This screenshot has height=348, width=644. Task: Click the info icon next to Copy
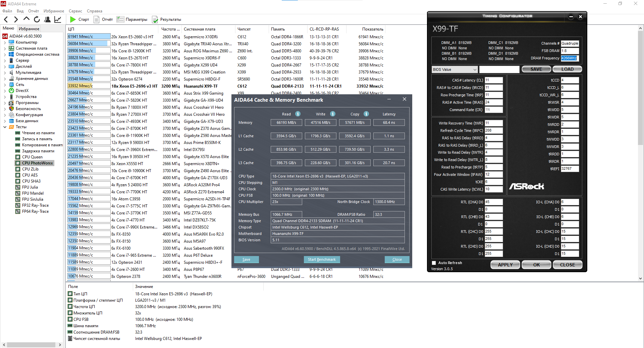[366, 114]
